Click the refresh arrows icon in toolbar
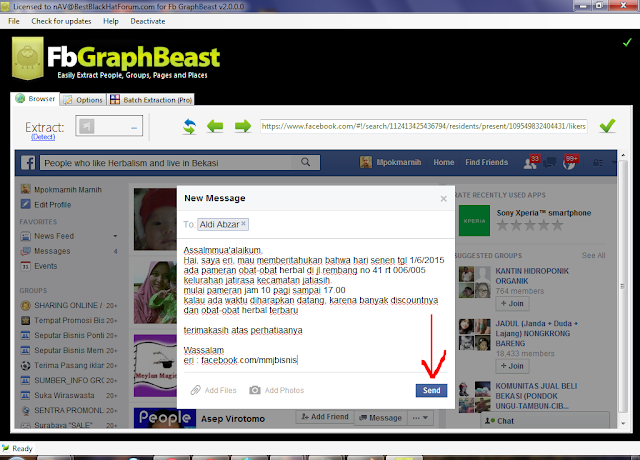The width and height of the screenshot is (640, 460). point(189,126)
